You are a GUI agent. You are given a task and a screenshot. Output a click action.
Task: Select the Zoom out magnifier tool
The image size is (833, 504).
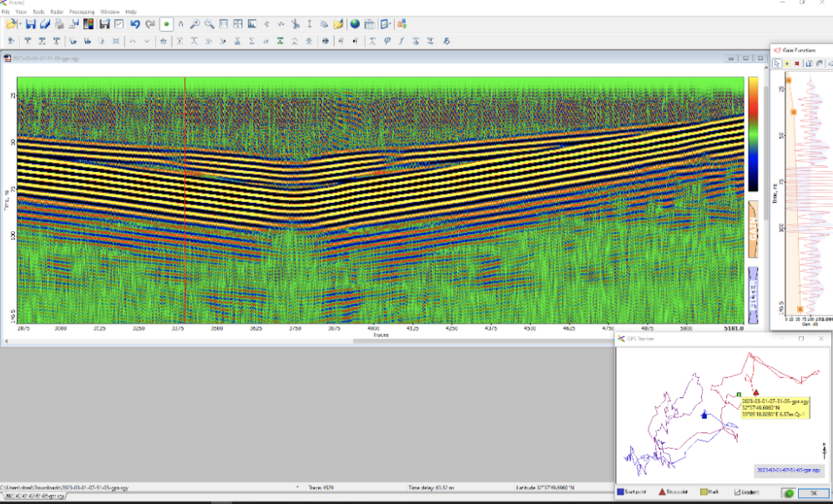pos(209,24)
